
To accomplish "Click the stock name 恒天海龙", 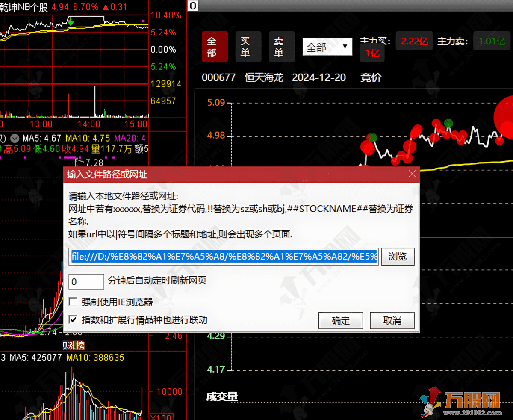I will (x=264, y=77).
